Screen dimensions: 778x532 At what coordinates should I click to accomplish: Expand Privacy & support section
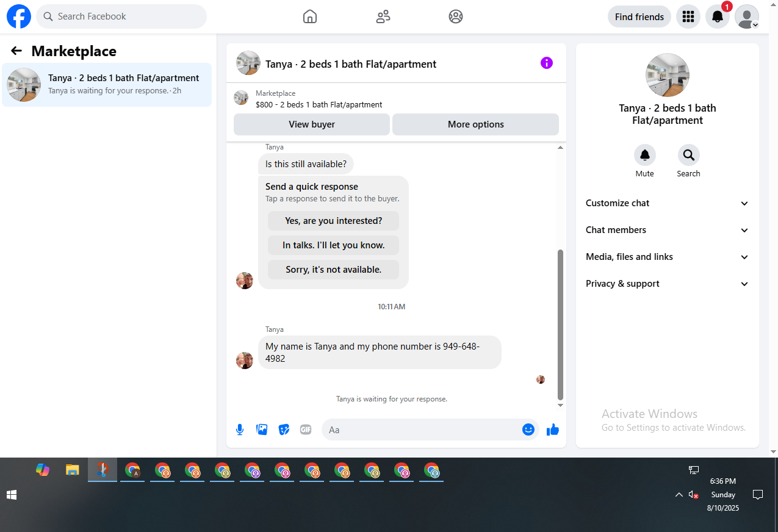(x=668, y=284)
